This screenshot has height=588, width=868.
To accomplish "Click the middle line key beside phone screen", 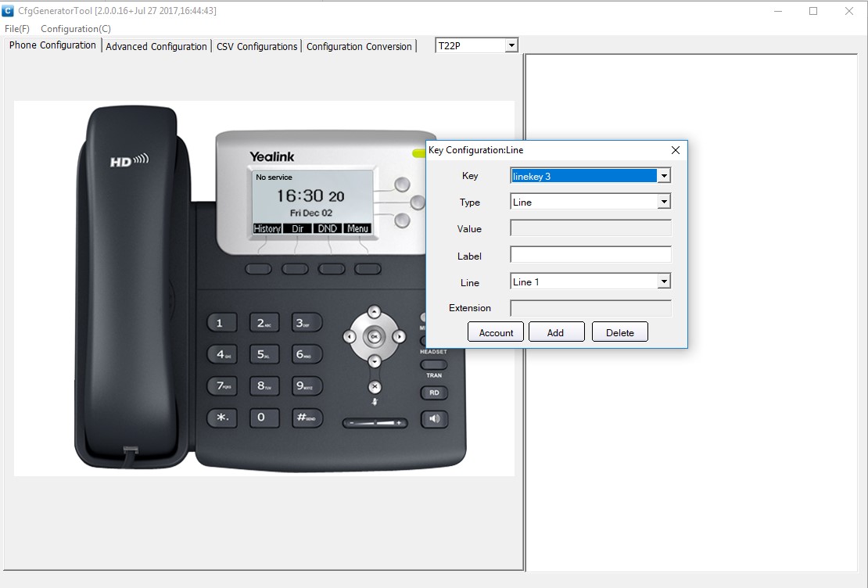I will (418, 202).
